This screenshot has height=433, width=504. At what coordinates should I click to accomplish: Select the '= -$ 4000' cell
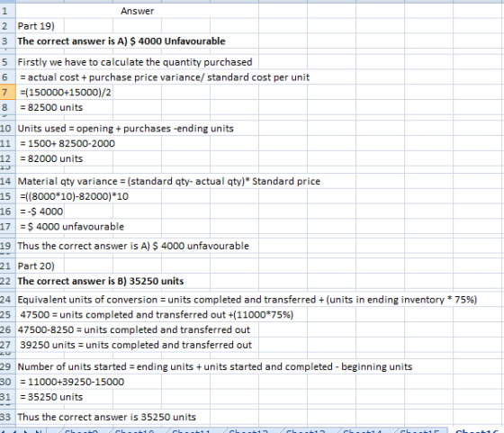41,212
